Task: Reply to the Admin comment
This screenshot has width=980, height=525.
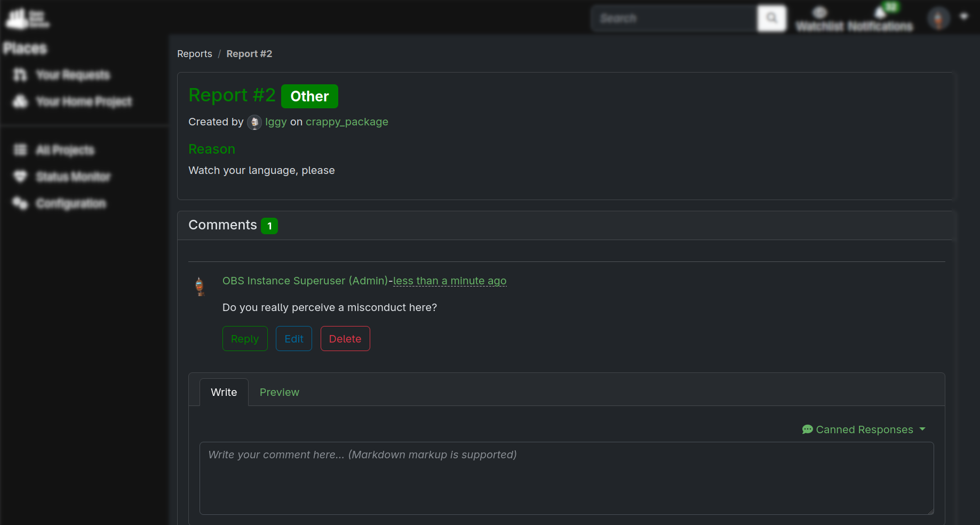Action: [245, 339]
